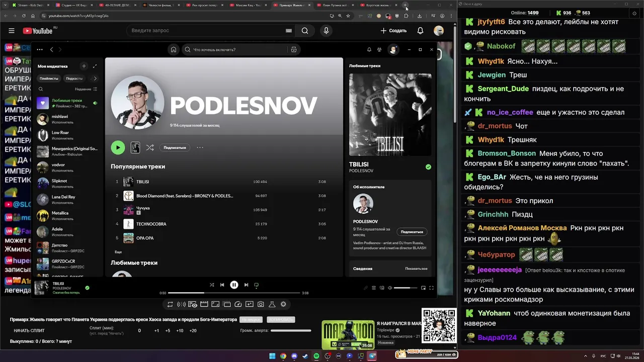Click Подписаться button under artist header
Image resolution: width=644 pixels, height=362 pixels.
pos(175,148)
